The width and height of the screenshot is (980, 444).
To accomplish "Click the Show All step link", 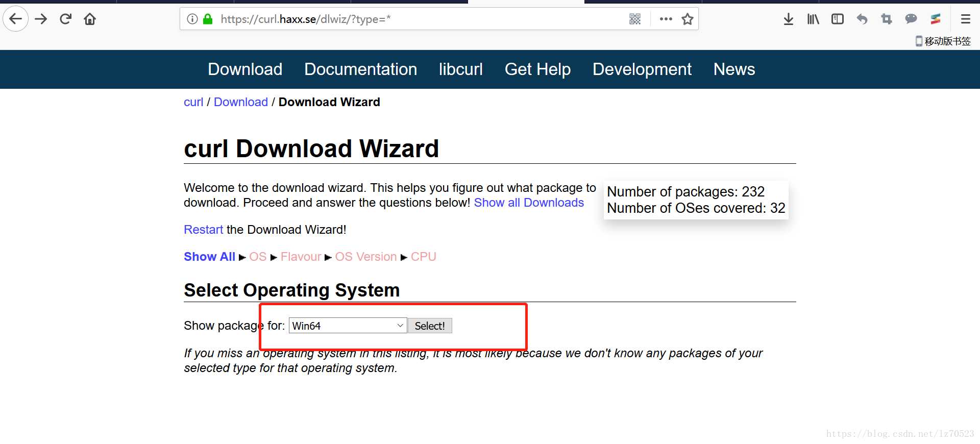I will pos(210,257).
